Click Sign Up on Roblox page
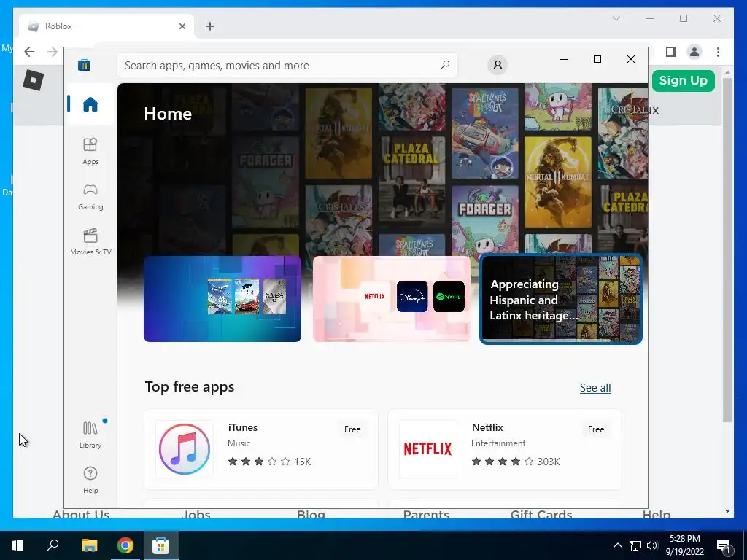The image size is (747, 560). click(x=683, y=80)
